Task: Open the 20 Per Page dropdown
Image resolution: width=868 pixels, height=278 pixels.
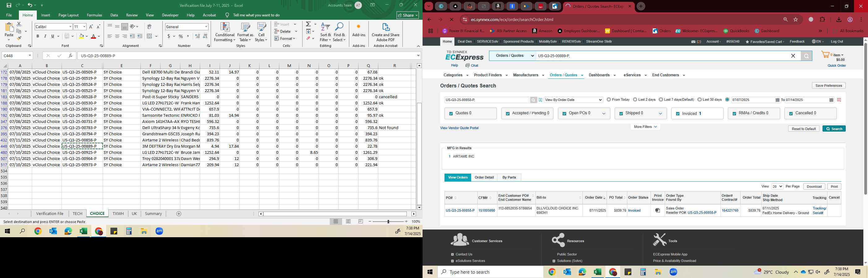Action: (x=777, y=187)
